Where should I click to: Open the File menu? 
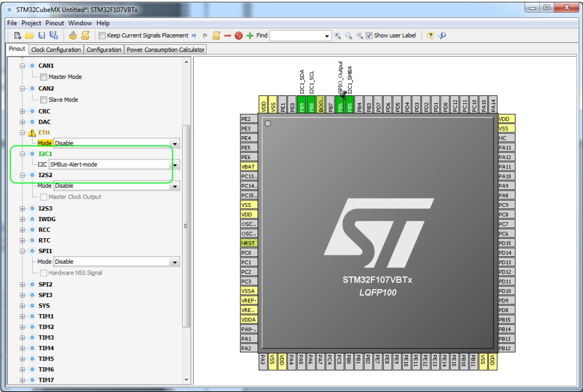[x=12, y=23]
